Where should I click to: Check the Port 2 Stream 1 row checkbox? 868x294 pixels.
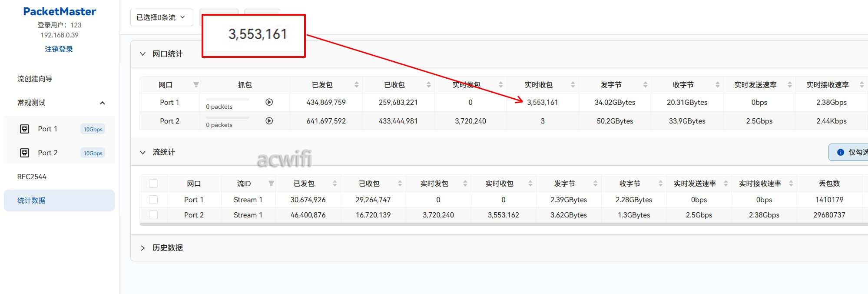click(153, 215)
